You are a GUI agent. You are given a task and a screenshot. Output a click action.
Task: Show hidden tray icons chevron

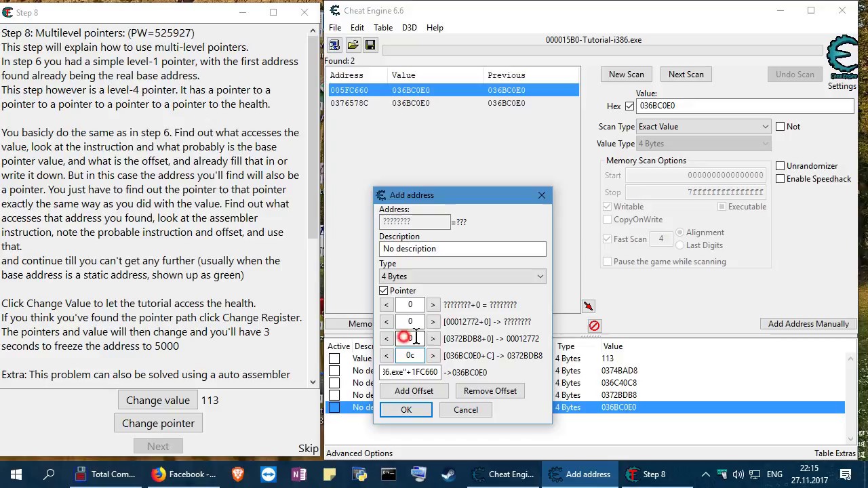click(706, 474)
